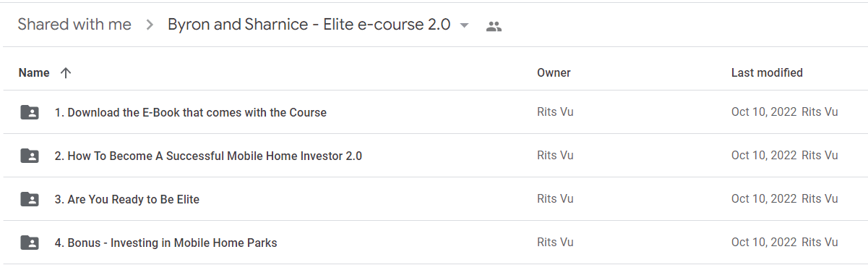Viewport: 868px width, 265px height.
Task: Select '3. Are You Ready to Be Elite' row
Action: [x=434, y=199]
